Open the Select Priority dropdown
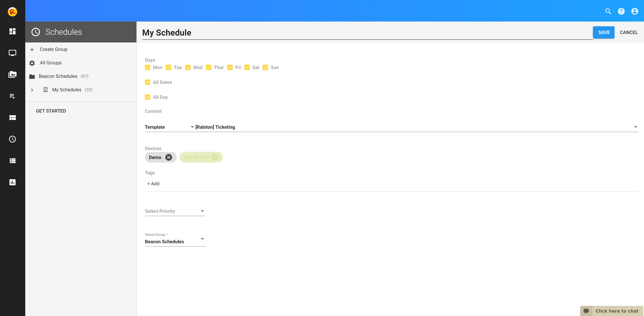 [175, 211]
